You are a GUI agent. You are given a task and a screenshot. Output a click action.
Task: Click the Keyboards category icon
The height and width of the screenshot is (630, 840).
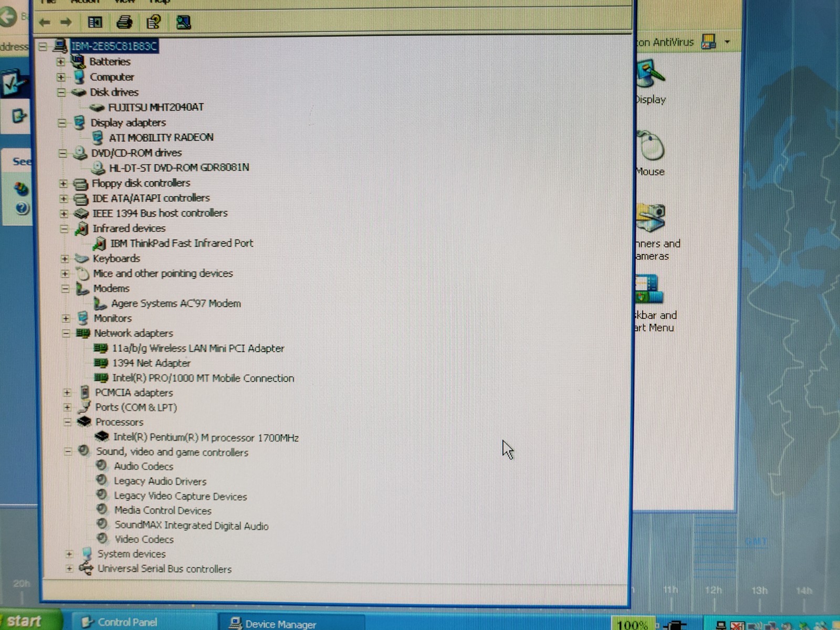(x=81, y=258)
